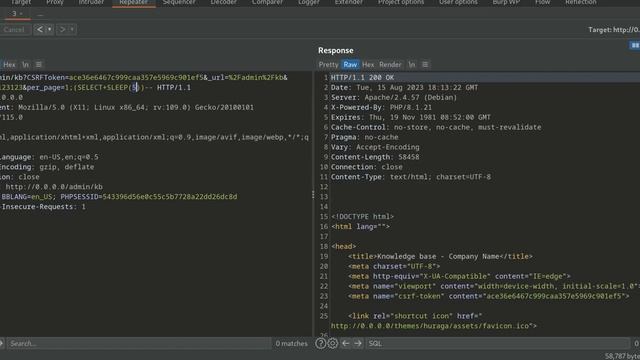Click the response search field containing SQL

tap(498, 343)
